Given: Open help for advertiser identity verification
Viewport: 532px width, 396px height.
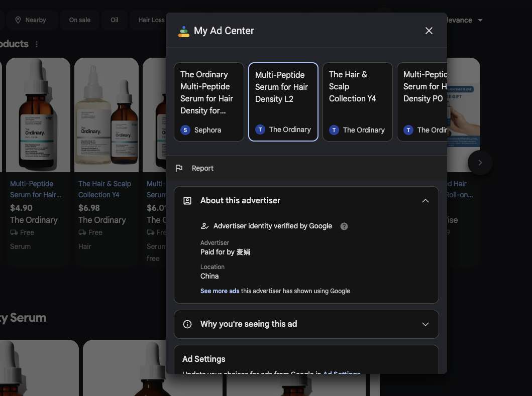Looking at the screenshot, I should (x=344, y=226).
